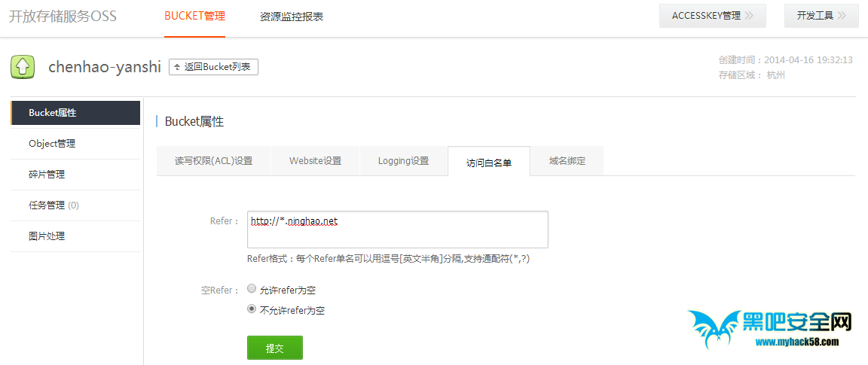This screenshot has width=868, height=365.
Task: Click the Refer field label
Action: [225, 221]
